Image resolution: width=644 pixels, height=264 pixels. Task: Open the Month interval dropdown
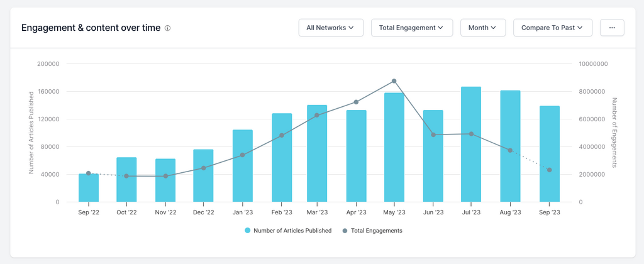click(482, 28)
